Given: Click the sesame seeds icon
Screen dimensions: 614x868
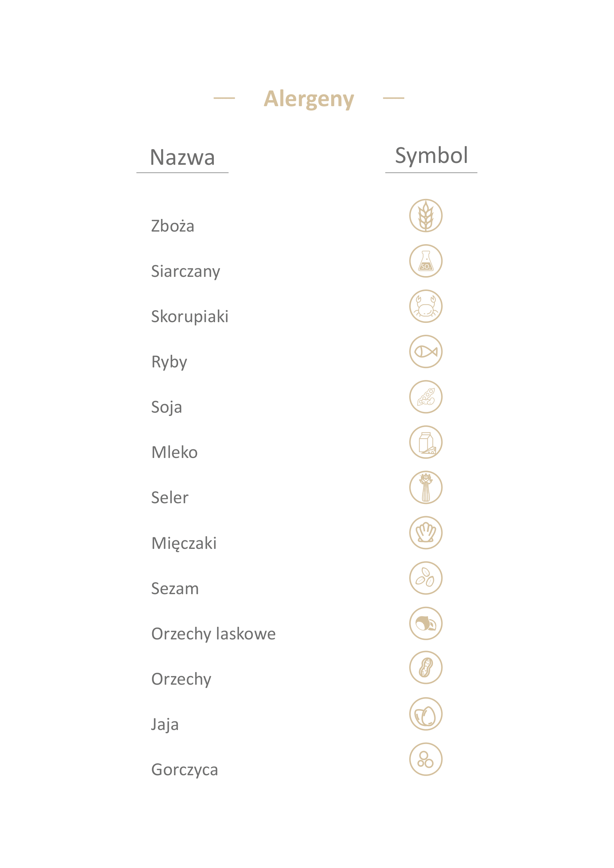Looking at the screenshot, I should (426, 578).
